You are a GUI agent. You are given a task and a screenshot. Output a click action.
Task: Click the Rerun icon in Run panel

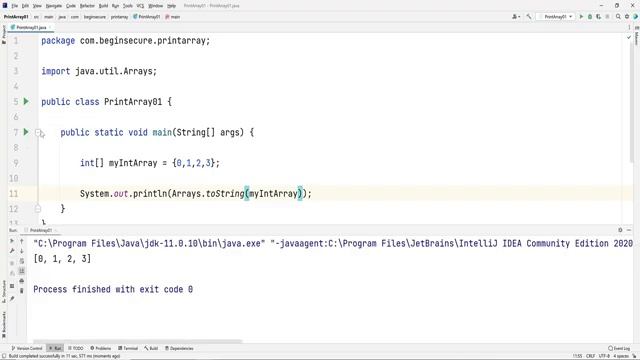12,241
